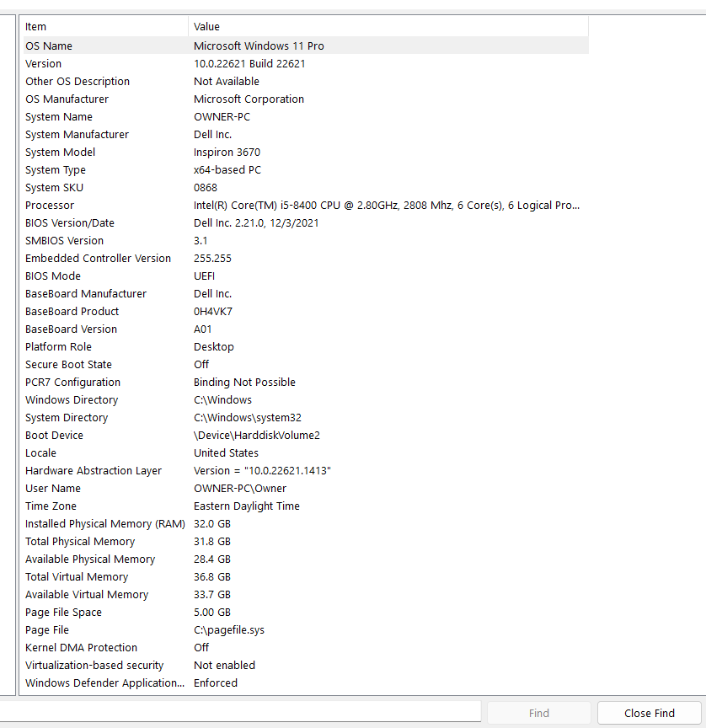Select the BIOS Version/Date row label
The height and width of the screenshot is (728, 706).
pos(70,222)
